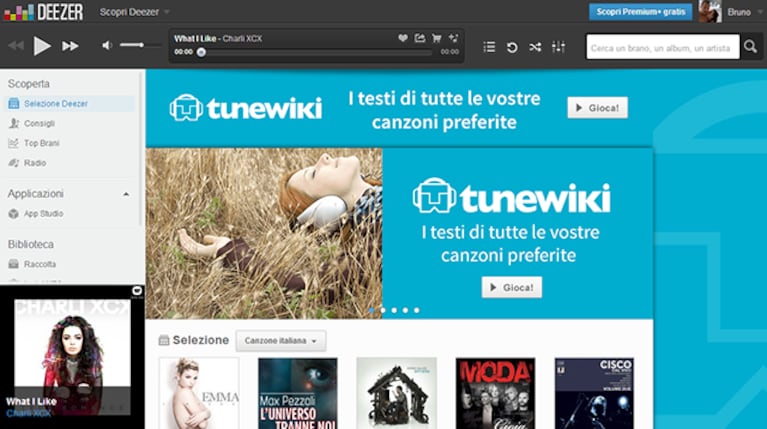Focus the search field for songs

tap(663, 47)
